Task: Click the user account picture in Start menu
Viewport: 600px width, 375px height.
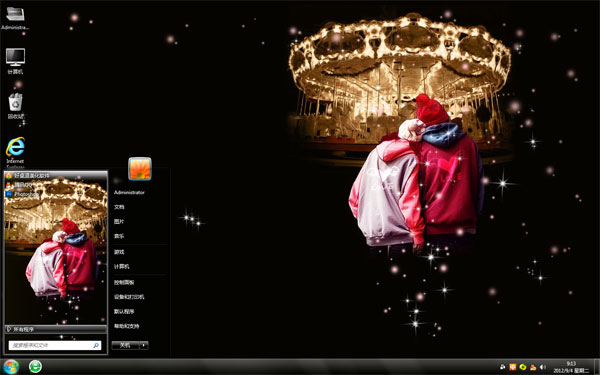Action: pos(140,168)
